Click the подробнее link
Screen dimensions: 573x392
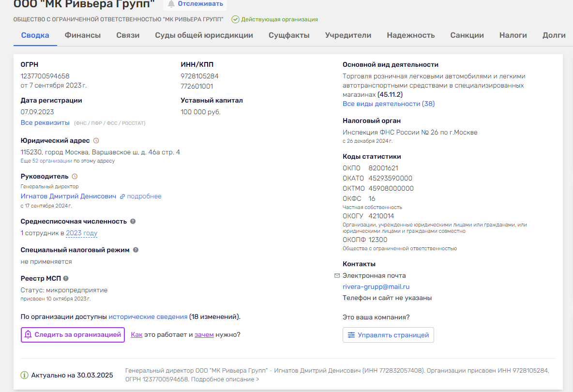point(144,196)
